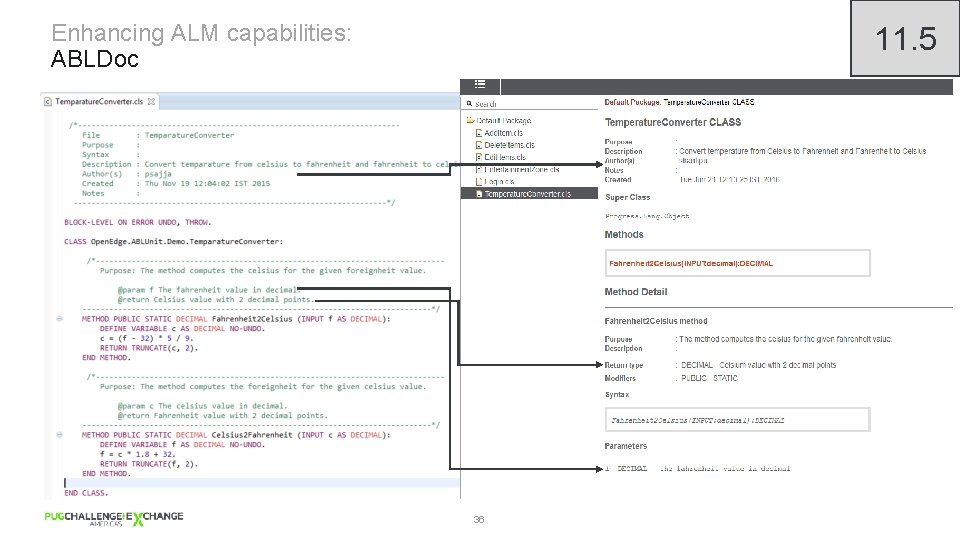Image resolution: width=960 pixels, height=540 pixels.
Task: Select TemperatureConverter.cls in the tree
Action: coord(527,194)
